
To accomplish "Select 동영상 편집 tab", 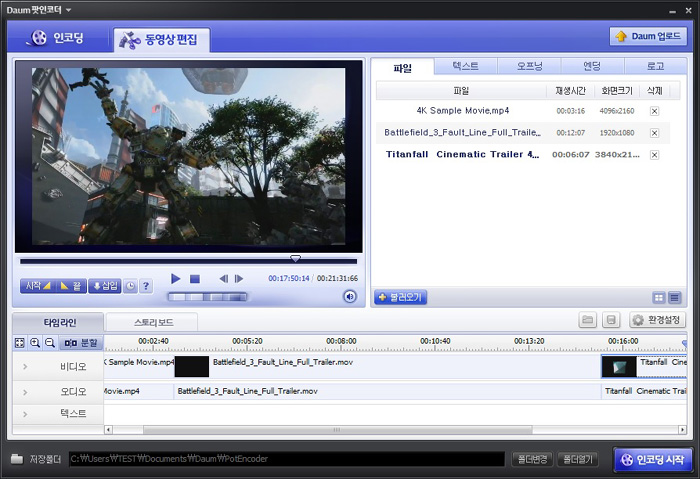I will 162,40.
